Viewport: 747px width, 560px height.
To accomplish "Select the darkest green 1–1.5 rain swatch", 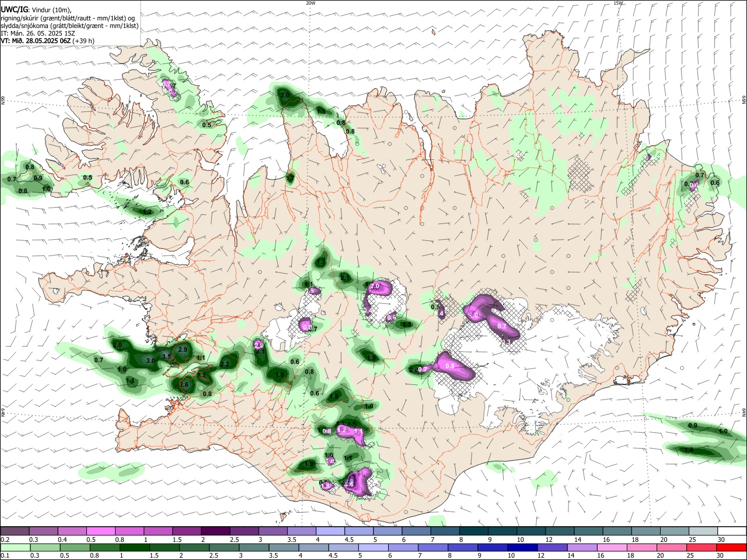I will click(135, 547).
